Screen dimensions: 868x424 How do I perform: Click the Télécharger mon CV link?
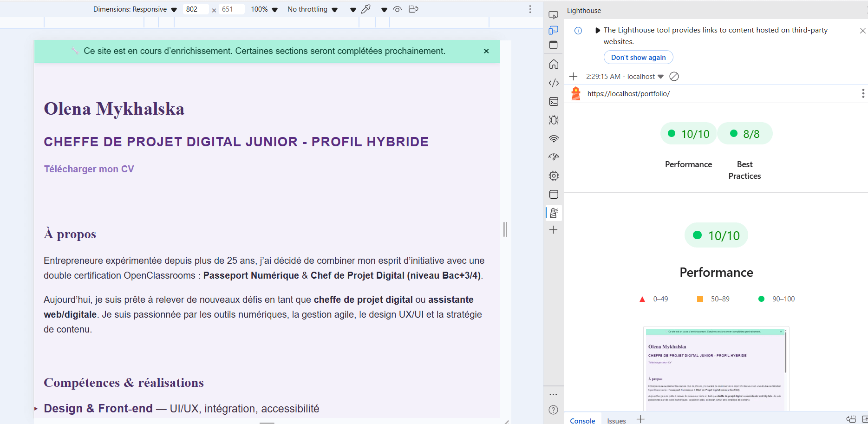(x=89, y=169)
